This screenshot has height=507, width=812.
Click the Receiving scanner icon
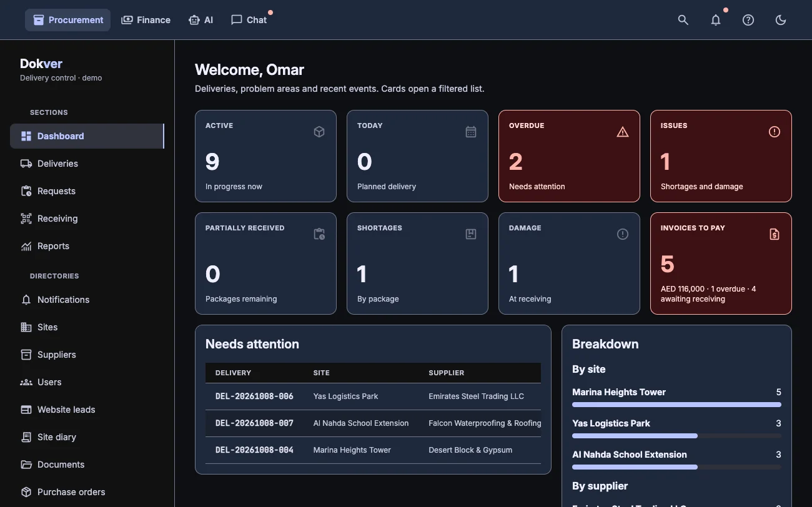(x=26, y=219)
